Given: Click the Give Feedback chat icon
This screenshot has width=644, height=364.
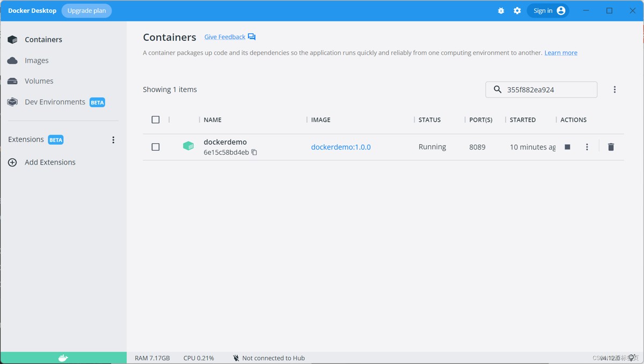Looking at the screenshot, I should point(252,37).
